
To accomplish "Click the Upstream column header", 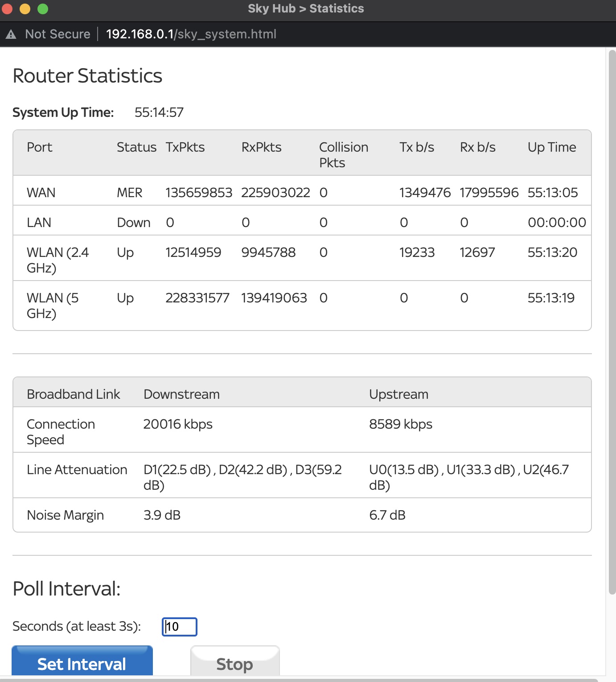I will point(398,394).
